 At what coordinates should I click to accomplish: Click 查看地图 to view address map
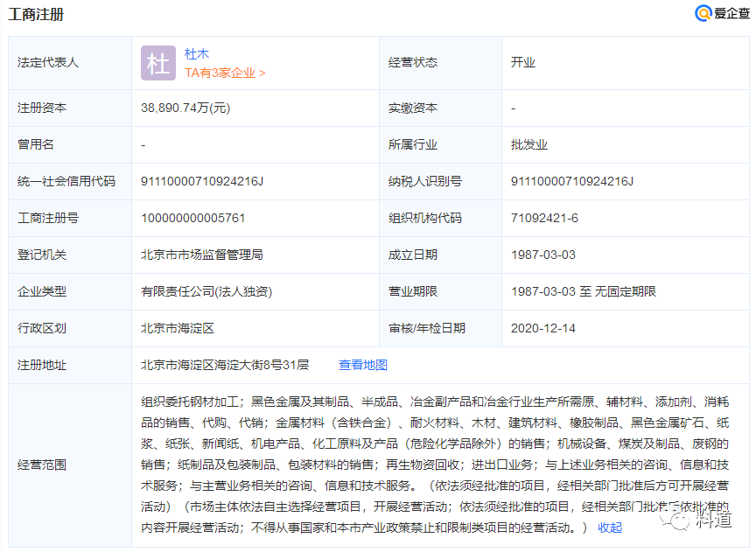click(x=363, y=365)
